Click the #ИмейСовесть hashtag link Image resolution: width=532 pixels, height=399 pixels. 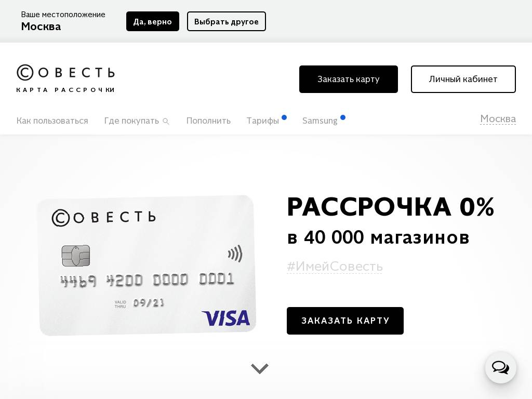click(x=335, y=267)
